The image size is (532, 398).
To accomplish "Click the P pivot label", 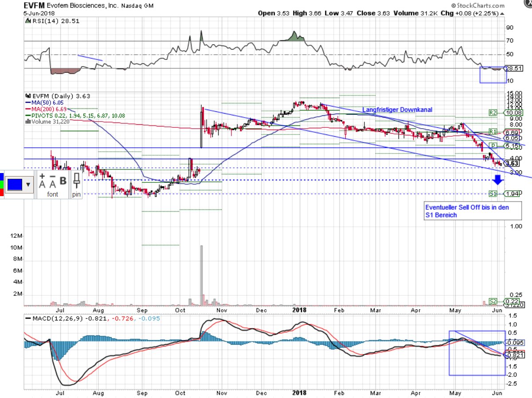I will [493, 146].
